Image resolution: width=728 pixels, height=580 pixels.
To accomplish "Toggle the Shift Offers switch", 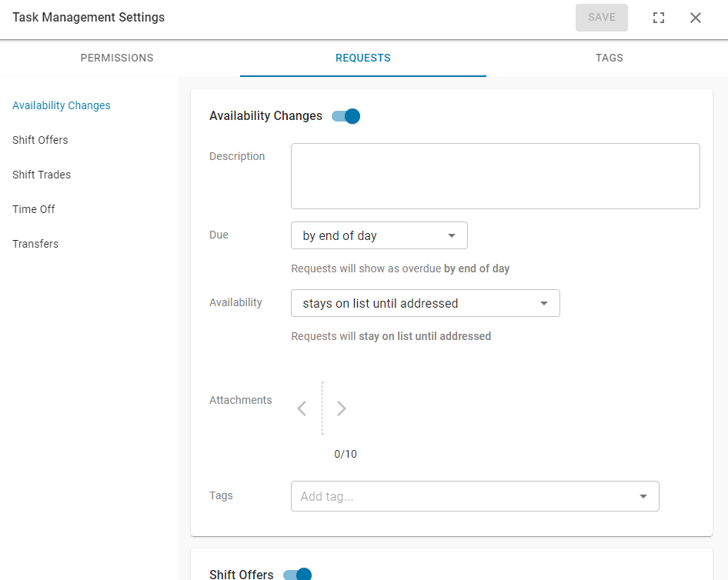I will pyautogui.click(x=298, y=575).
